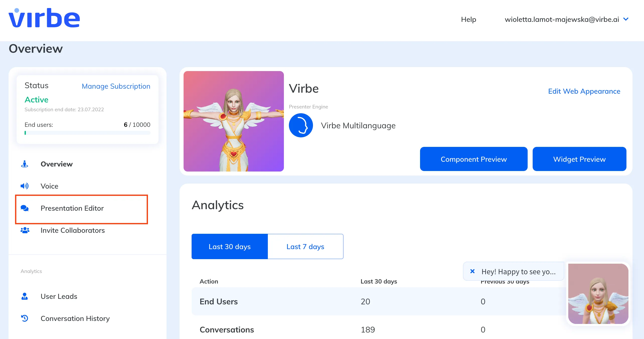Open Edit Web Appearance link
The height and width of the screenshot is (339, 644).
(584, 91)
